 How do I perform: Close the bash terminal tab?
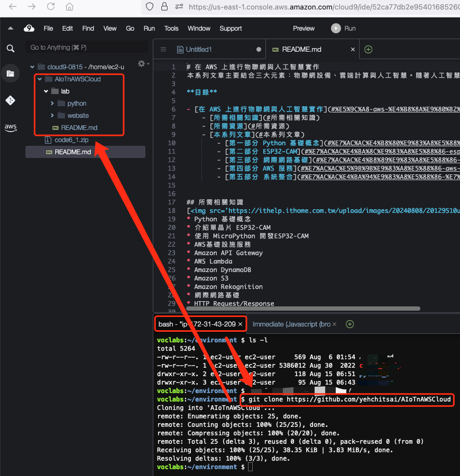[241, 324]
